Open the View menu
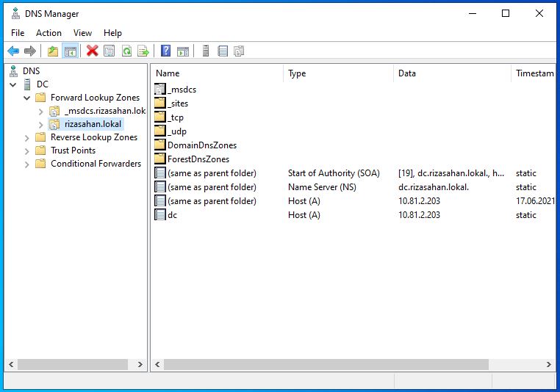Image resolution: width=560 pixels, height=392 pixels. click(x=82, y=33)
